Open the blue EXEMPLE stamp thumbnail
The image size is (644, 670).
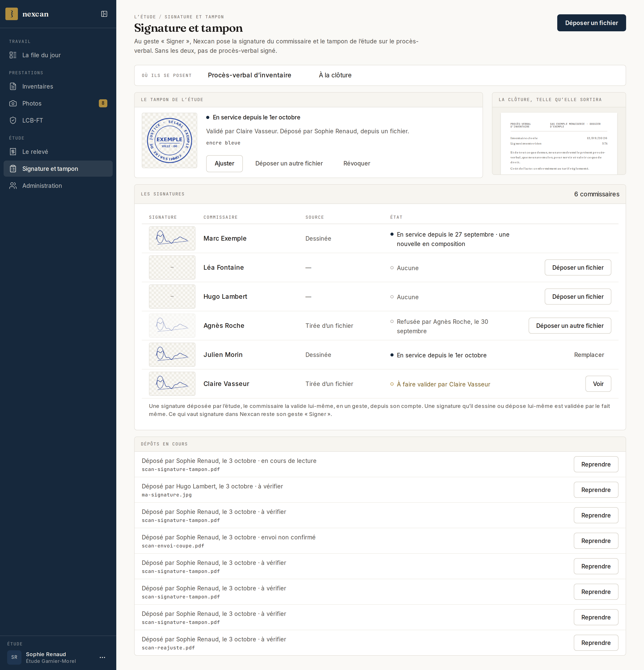[169, 140]
